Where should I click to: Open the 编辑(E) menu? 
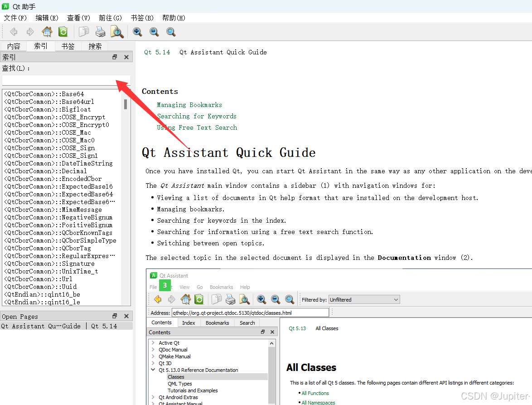point(47,18)
